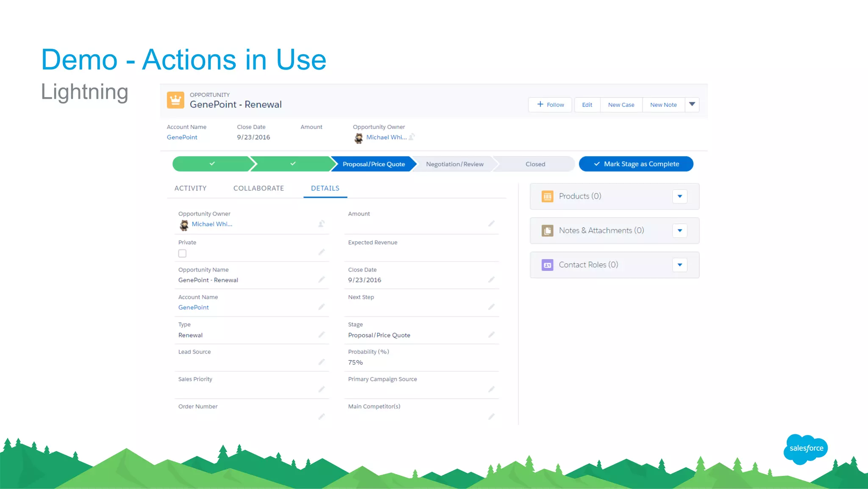Switch to the Activity tab
The height and width of the screenshot is (489, 868).
(190, 188)
